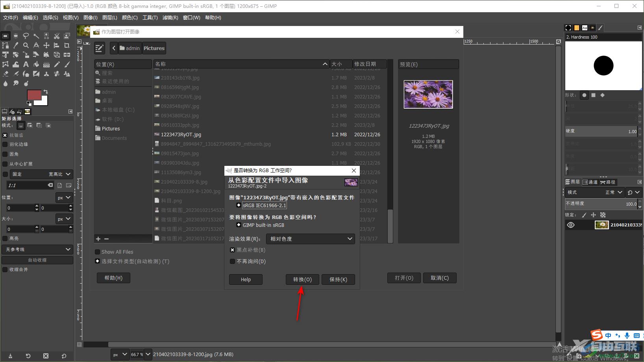Switch to the 路径 paths tab
The image size is (644, 362).
pos(608,182)
